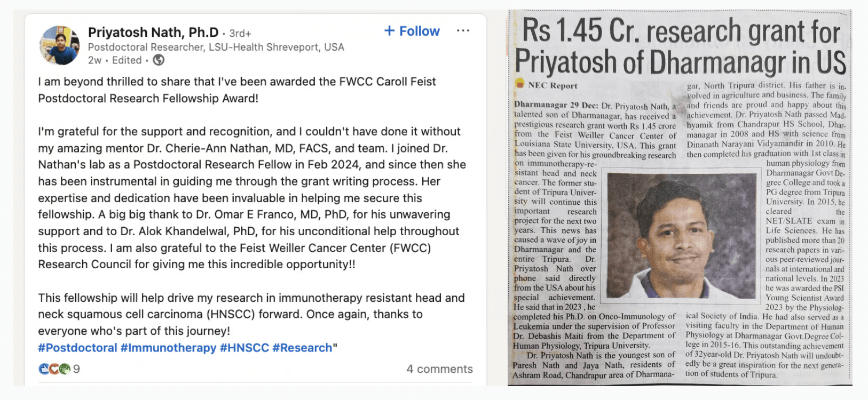Open the three-dot post options menu
Screen dimensions: 868x400
(x=463, y=31)
